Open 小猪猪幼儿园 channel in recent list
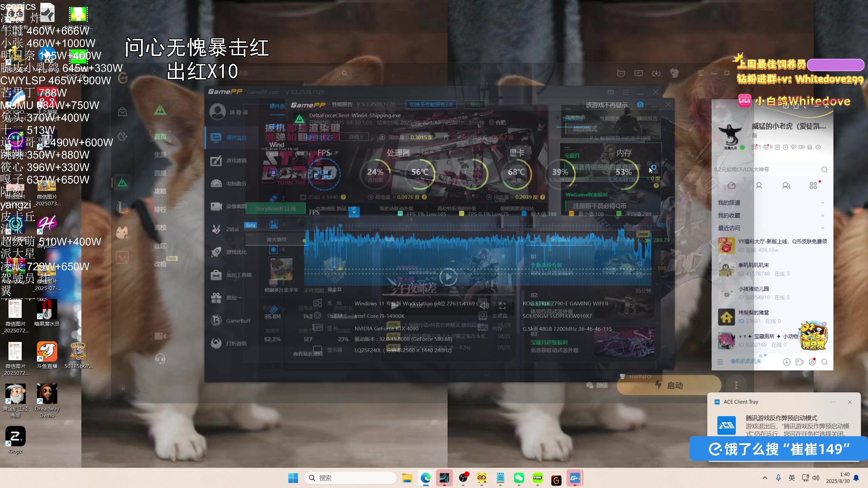The image size is (868, 488). (772, 293)
